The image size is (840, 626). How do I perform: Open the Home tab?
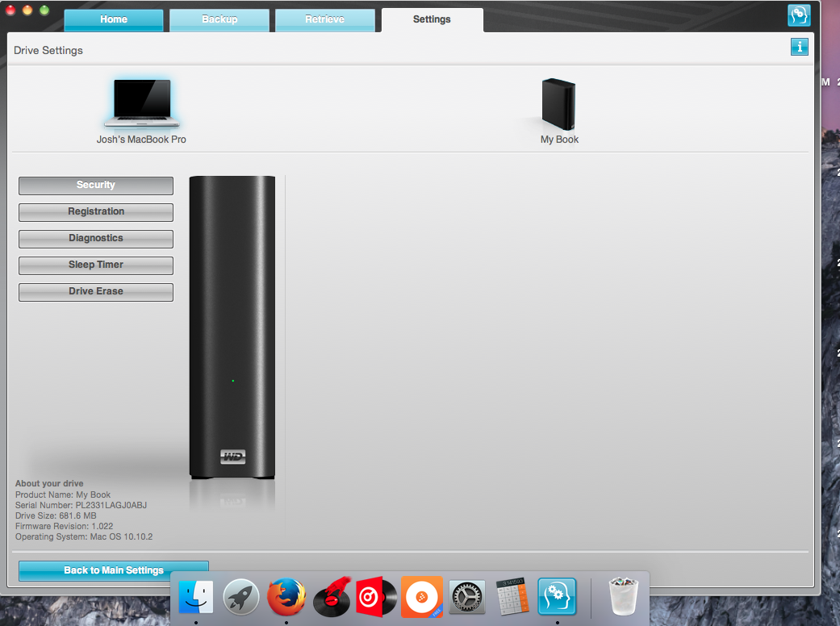114,20
